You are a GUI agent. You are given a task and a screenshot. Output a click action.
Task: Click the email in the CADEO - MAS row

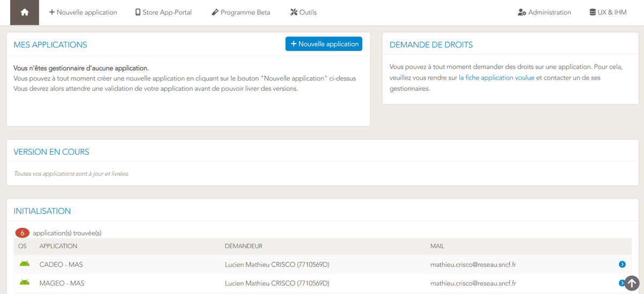[x=473, y=264]
